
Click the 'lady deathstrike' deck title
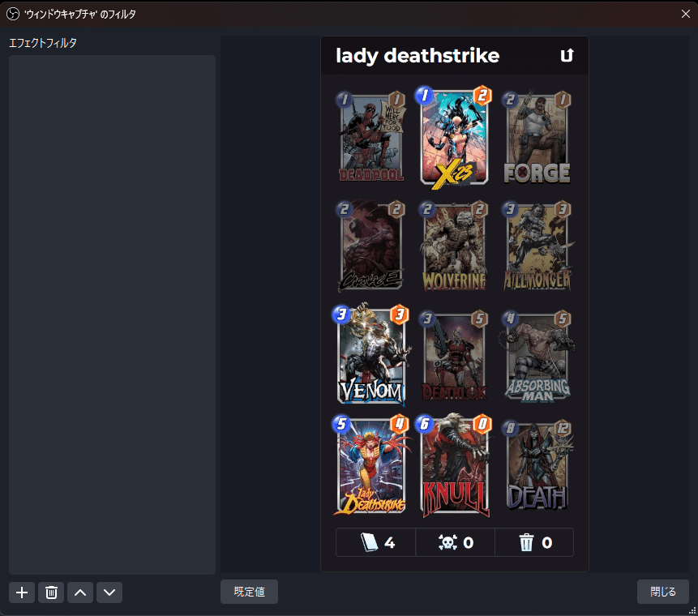point(418,56)
